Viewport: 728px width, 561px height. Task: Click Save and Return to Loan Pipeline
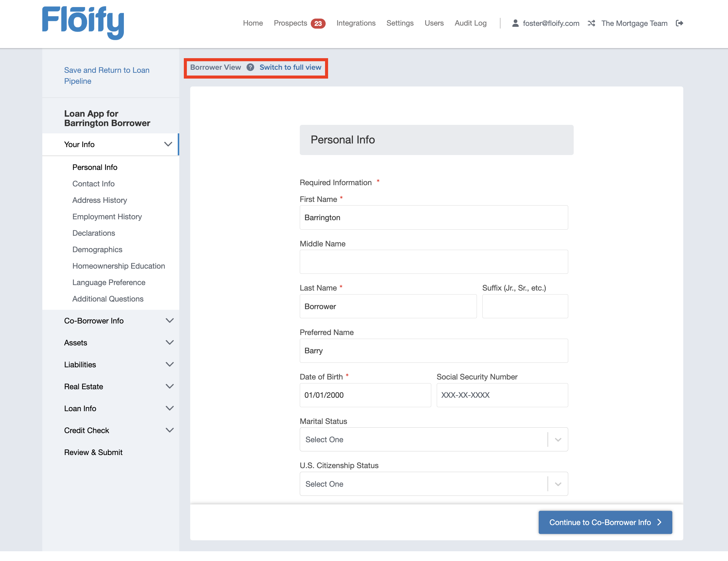[107, 75]
